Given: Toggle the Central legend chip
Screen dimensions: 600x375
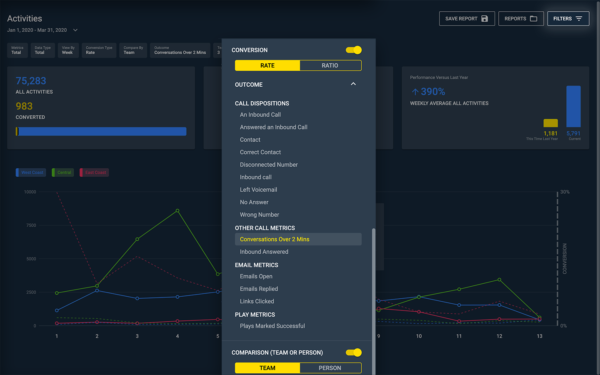Looking at the screenshot, I should (63, 173).
